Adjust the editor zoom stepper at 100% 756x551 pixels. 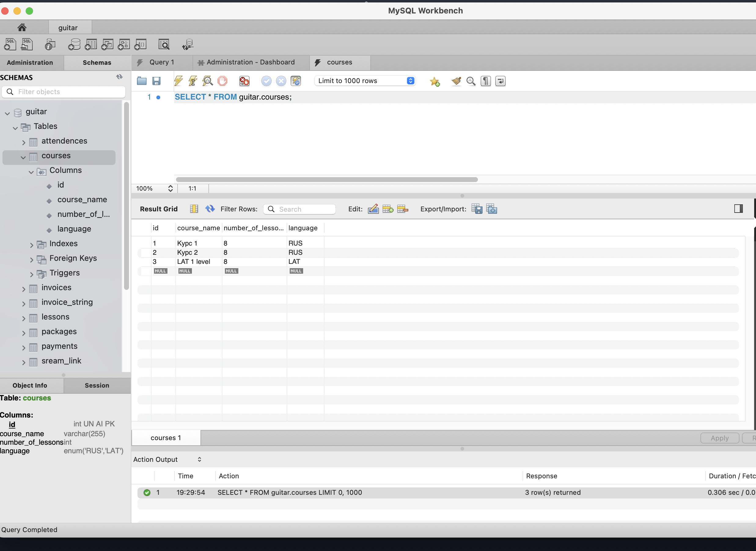click(x=170, y=188)
